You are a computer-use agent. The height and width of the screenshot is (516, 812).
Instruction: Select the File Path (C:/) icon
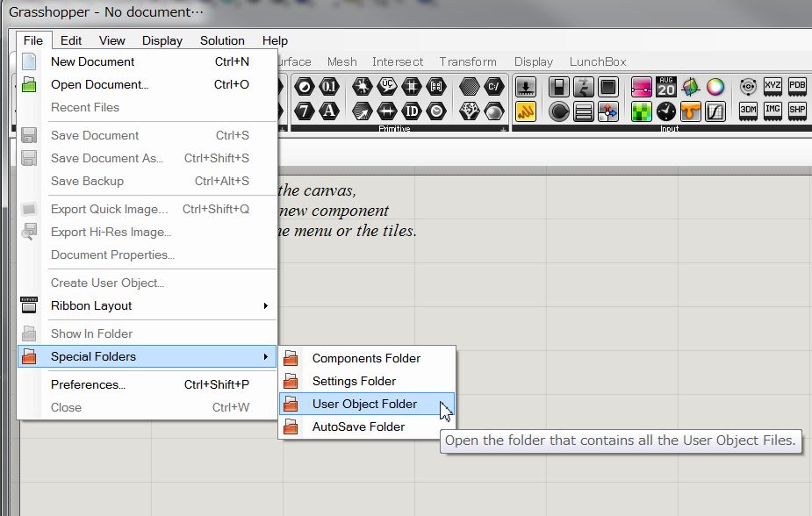(x=493, y=86)
